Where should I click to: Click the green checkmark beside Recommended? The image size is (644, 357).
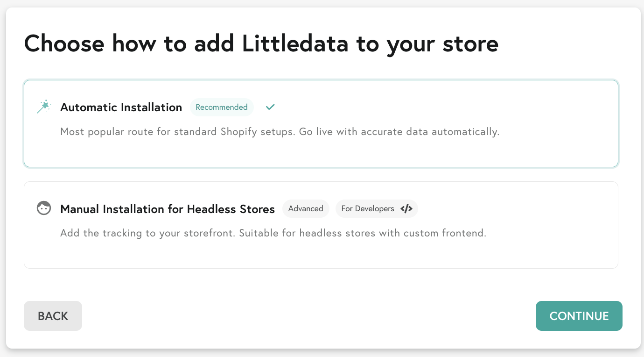pos(270,107)
